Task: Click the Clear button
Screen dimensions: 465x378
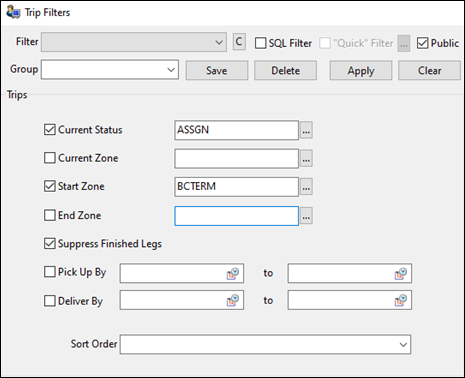Action: tap(429, 70)
